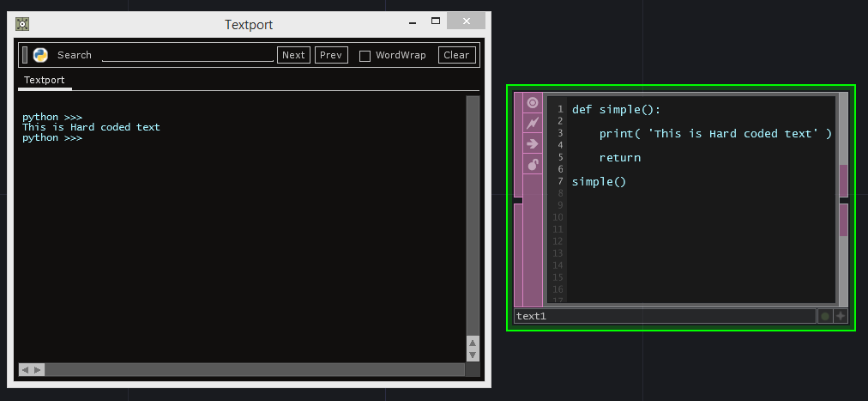The image size is (868, 401).
Task: Enable the WordWrap checkbox
Action: pyautogui.click(x=365, y=56)
